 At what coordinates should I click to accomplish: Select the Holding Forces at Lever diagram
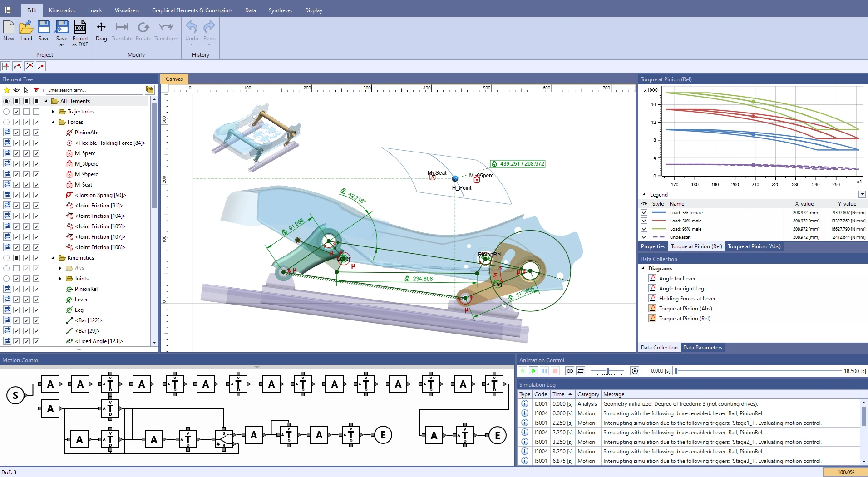coord(687,299)
